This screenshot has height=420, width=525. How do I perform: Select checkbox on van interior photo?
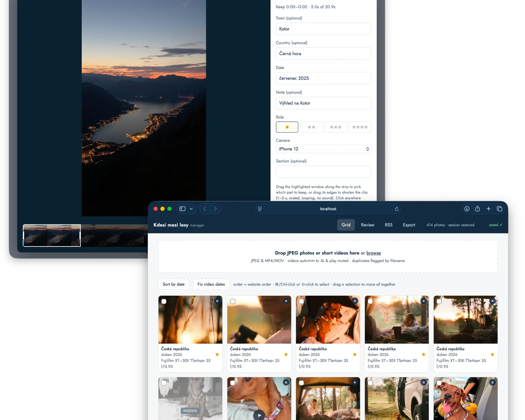point(302,383)
